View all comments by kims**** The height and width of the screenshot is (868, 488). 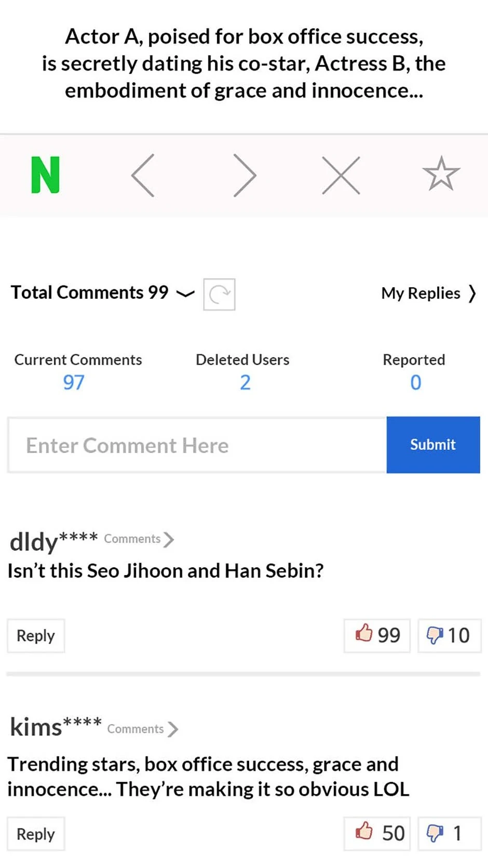(x=143, y=729)
